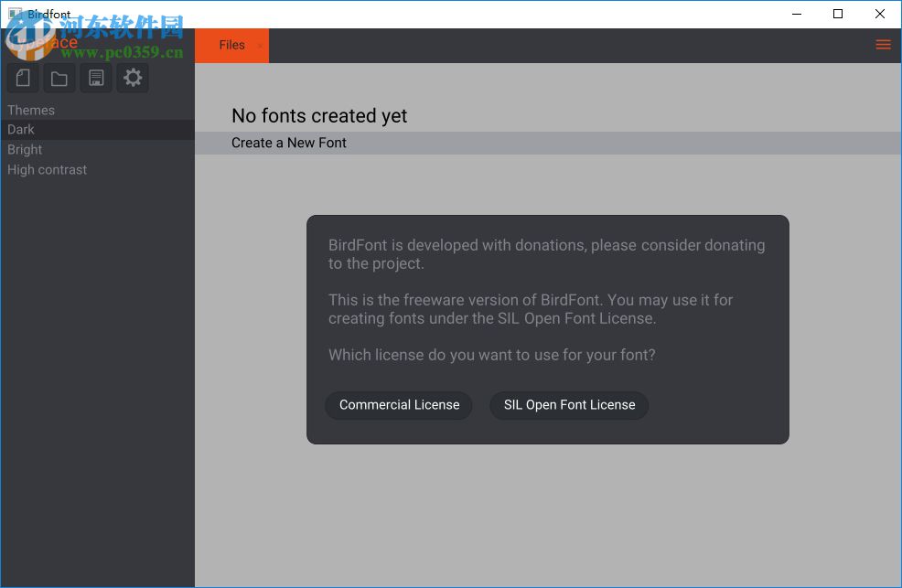Click the "No fonts created yet" heading

click(x=319, y=116)
